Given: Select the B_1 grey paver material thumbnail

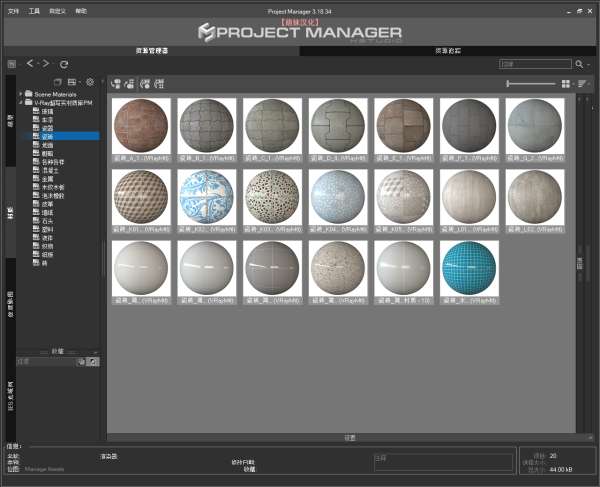Looking at the screenshot, I should click(x=207, y=126).
